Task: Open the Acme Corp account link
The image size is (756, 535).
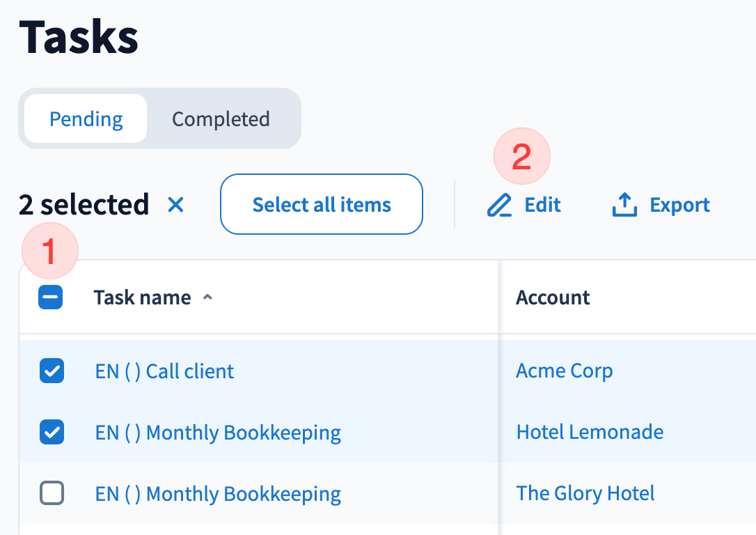Action: pyautogui.click(x=564, y=371)
